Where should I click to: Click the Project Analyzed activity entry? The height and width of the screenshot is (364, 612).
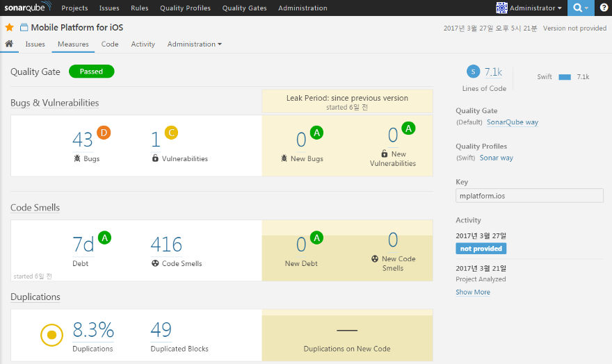pyautogui.click(x=481, y=279)
